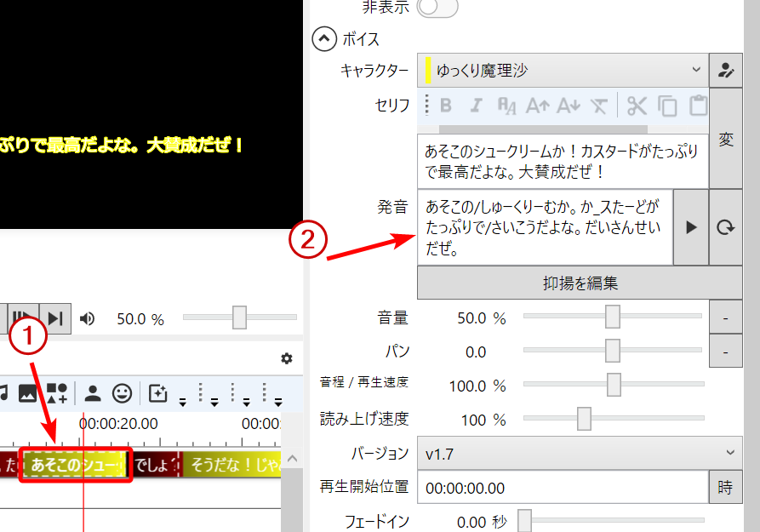Screen dimensions: 760x532
Task: Click the 変 button beside セリフ
Action: (x=725, y=140)
